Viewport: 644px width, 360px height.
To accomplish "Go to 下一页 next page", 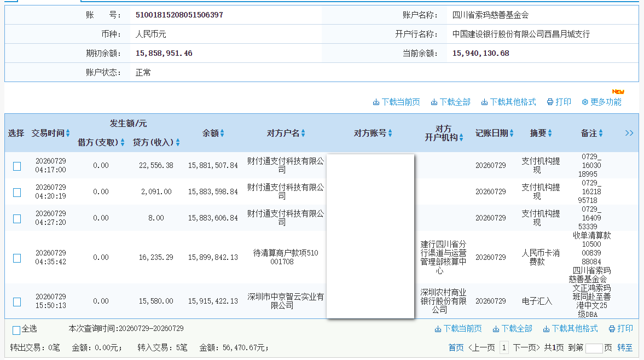I will 526,347.
